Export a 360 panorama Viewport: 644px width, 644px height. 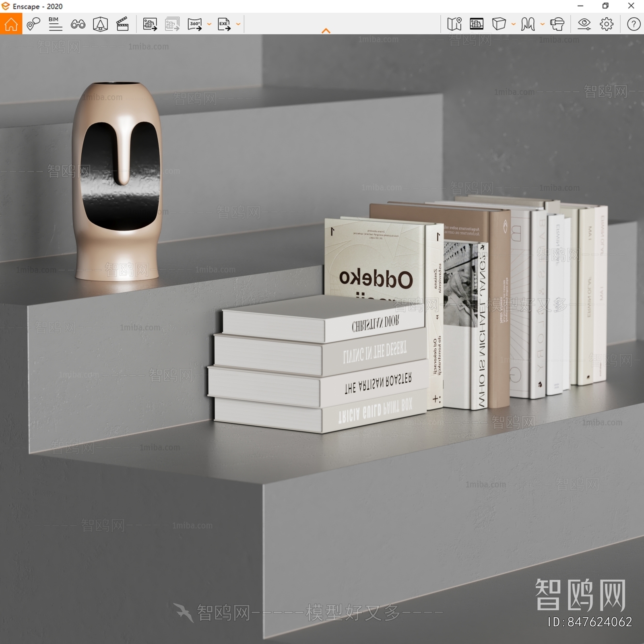[x=195, y=24]
